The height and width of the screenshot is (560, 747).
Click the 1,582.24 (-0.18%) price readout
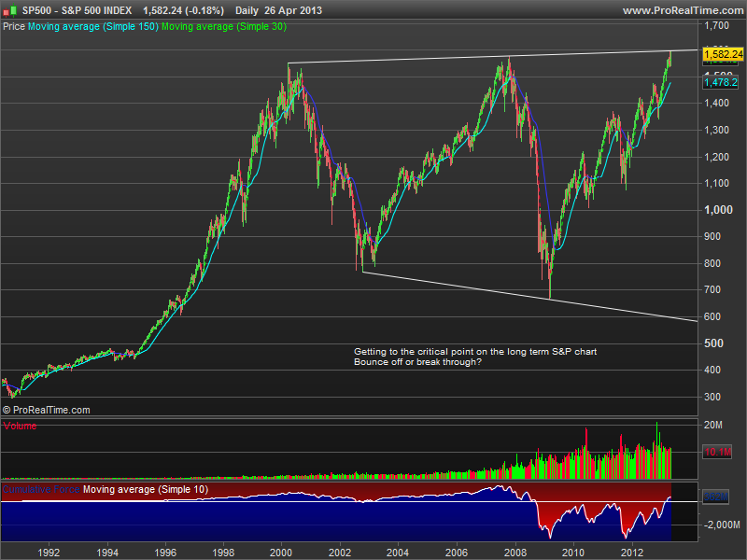[x=183, y=10]
